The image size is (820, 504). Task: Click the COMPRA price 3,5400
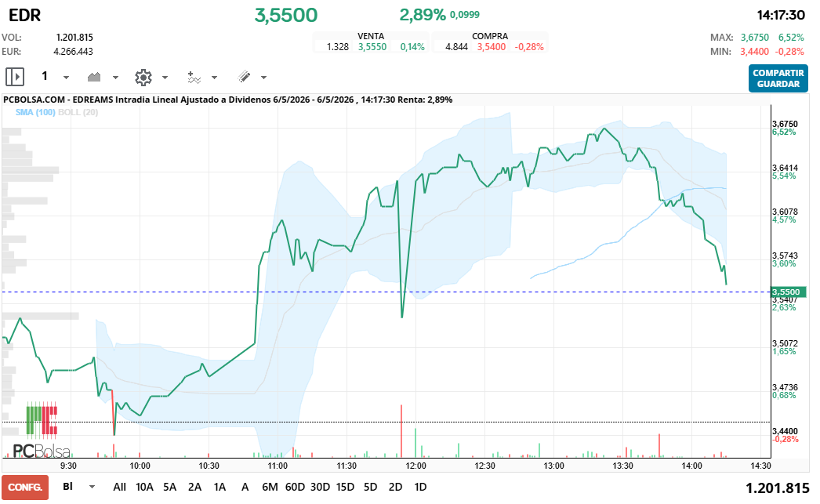491,46
